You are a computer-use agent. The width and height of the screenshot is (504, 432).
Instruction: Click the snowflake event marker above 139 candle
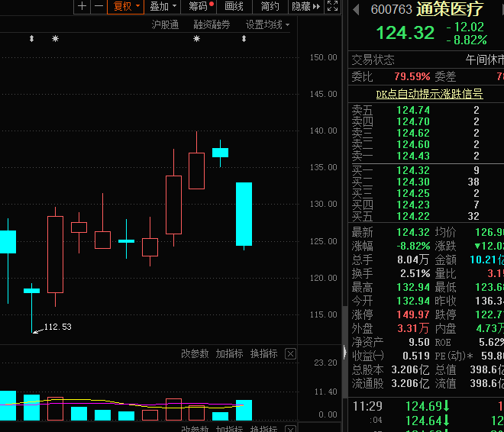coord(196,38)
